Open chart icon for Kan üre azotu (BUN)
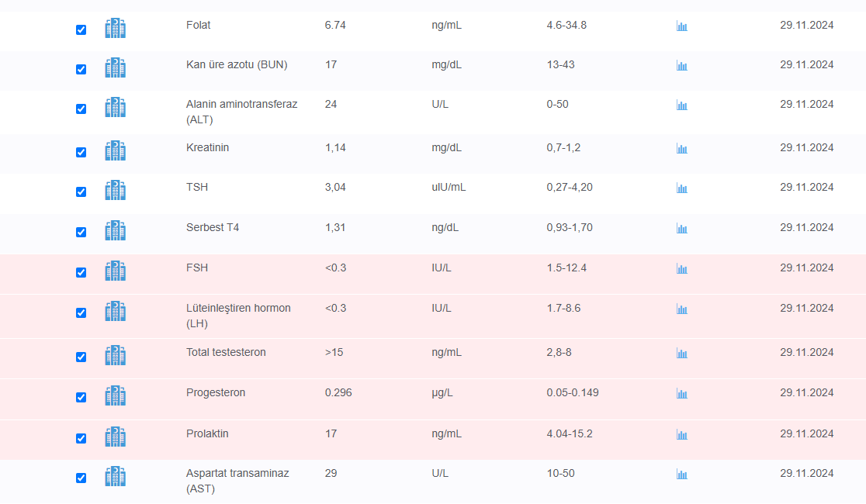866x504 pixels. click(x=682, y=66)
